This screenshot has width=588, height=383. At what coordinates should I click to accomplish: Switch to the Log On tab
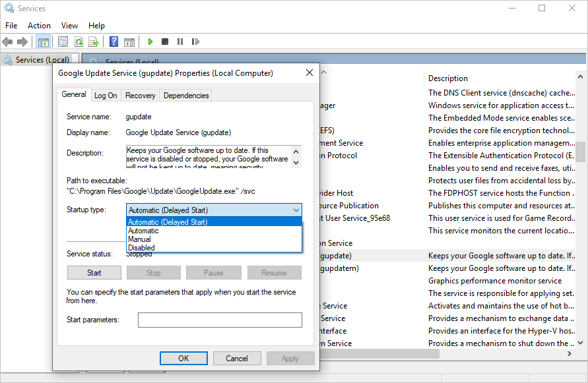[106, 96]
